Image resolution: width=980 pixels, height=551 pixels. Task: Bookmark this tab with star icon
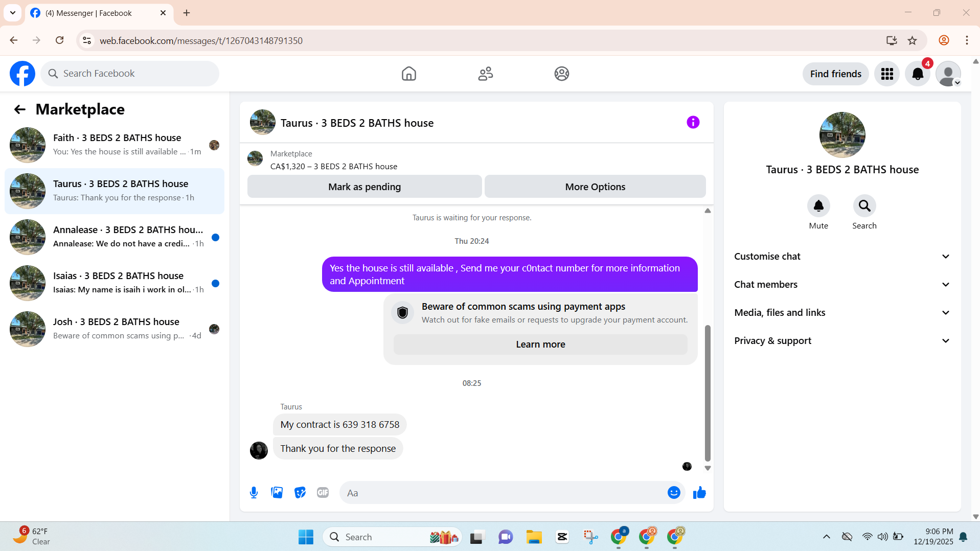tap(912, 40)
